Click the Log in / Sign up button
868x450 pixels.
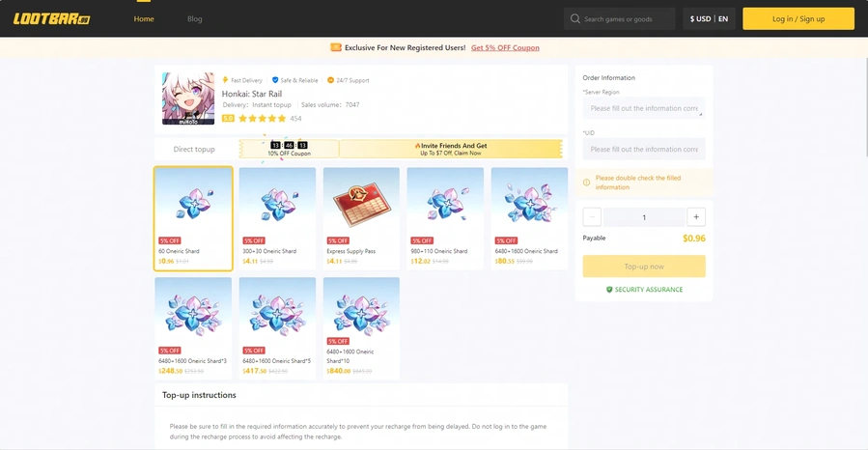[x=798, y=18]
